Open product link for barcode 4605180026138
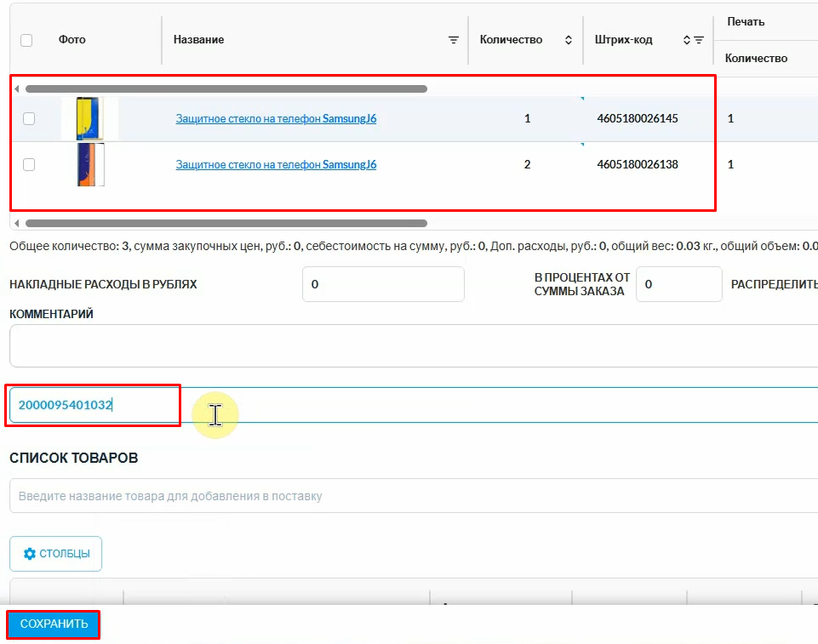The height and width of the screenshot is (644, 818). 276,165
